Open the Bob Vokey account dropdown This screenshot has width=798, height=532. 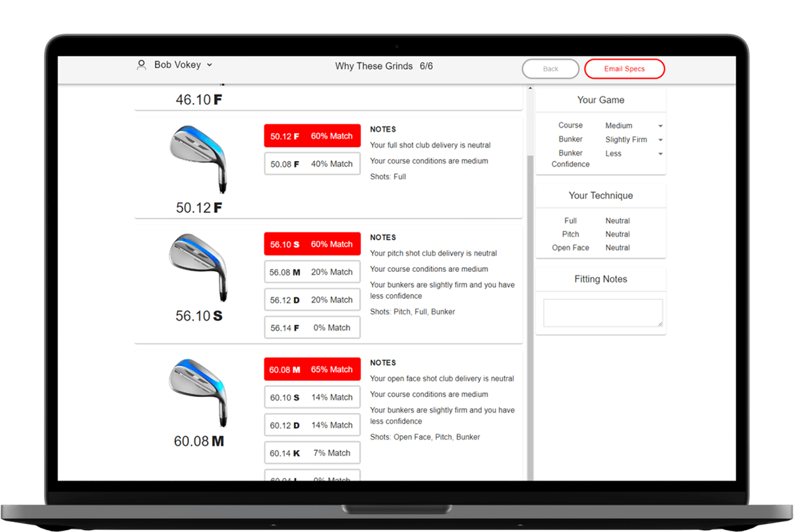coord(182,65)
